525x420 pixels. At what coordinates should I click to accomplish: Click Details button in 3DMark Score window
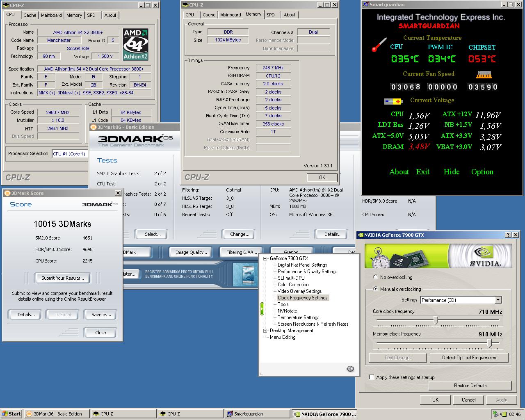point(26,315)
